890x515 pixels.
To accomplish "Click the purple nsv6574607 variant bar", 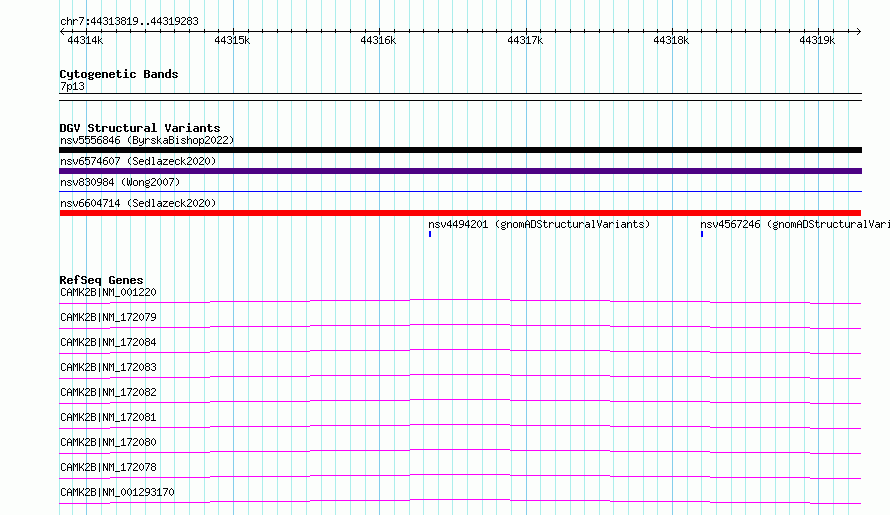I will (x=460, y=171).
